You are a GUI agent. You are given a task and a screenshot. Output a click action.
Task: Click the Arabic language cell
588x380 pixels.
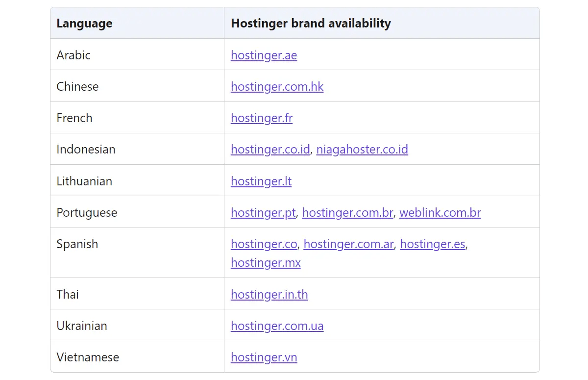73,55
